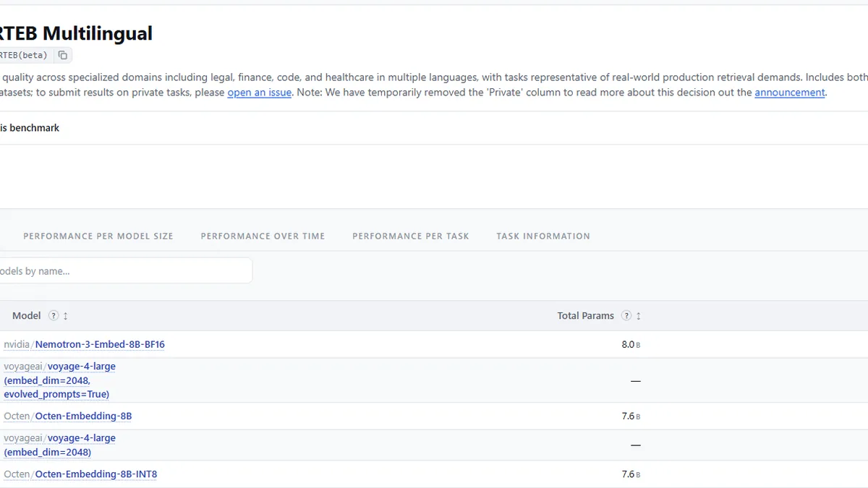Viewport: 868px width, 488px height.
Task: Open the Task Information tab
Action: point(543,236)
